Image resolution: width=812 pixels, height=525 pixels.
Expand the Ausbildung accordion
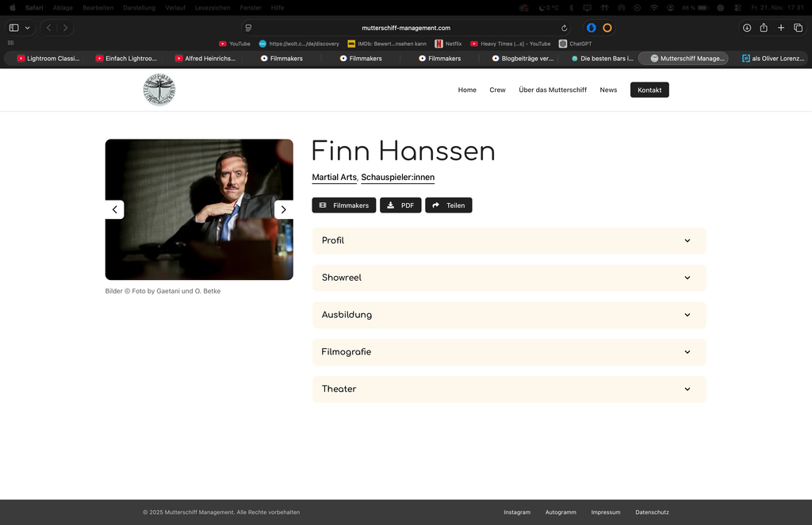(508, 315)
